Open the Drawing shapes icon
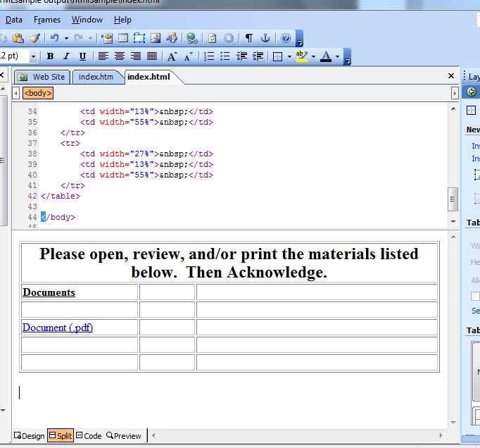480x448 pixels. 172,38
